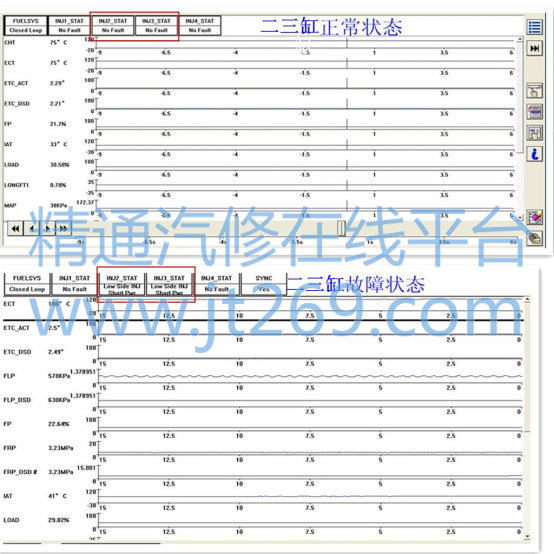Click the blue information 'i' icon
This screenshot has width=554, height=554.
[x=534, y=154]
